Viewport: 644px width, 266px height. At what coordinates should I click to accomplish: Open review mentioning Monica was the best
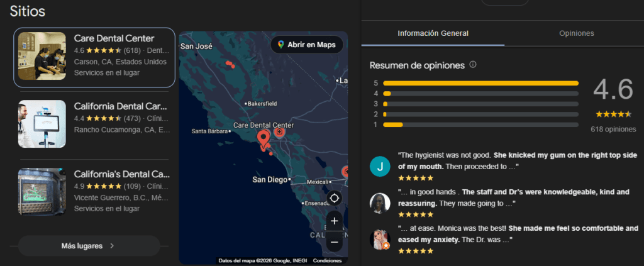(518, 234)
